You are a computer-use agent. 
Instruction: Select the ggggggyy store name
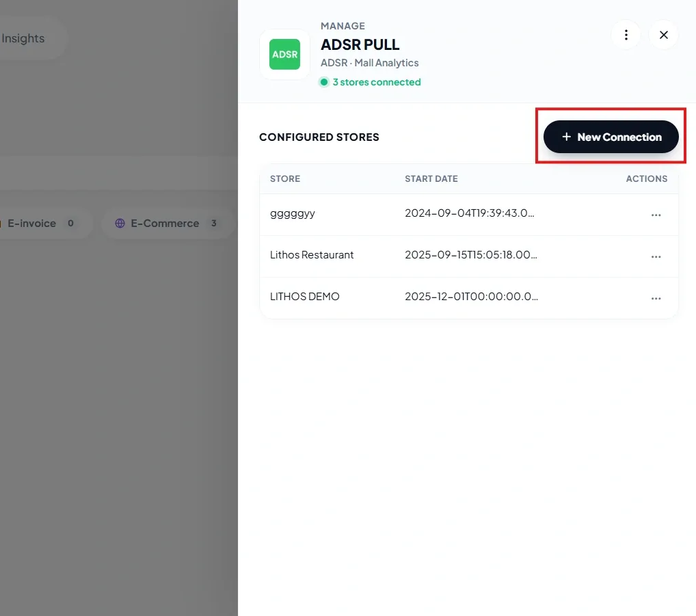(x=293, y=214)
